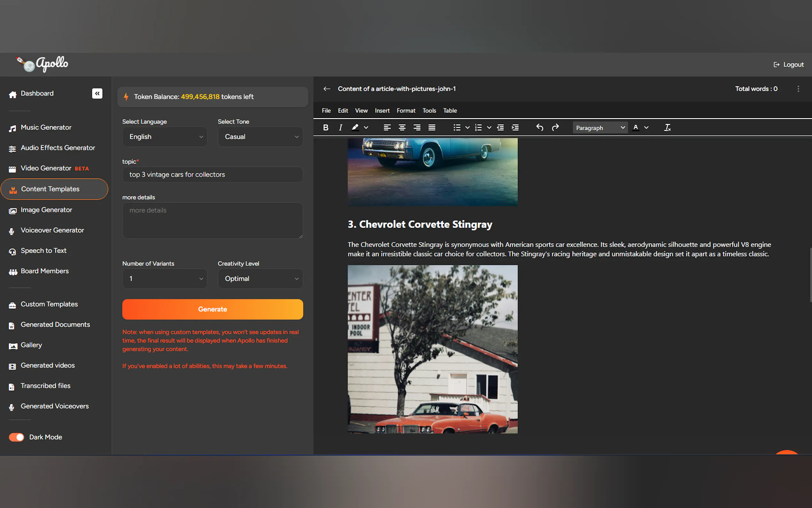Click the redo arrow icon
812x508 pixels.
pyautogui.click(x=555, y=128)
